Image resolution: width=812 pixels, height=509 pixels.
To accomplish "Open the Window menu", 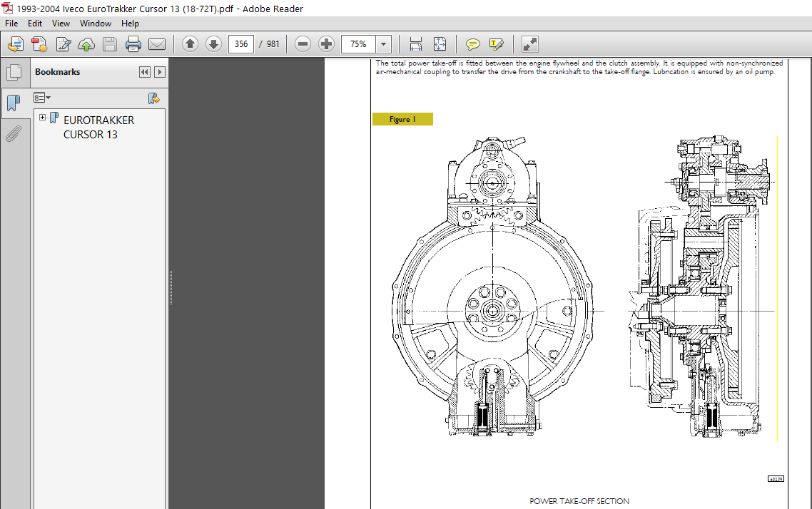I will (x=96, y=24).
